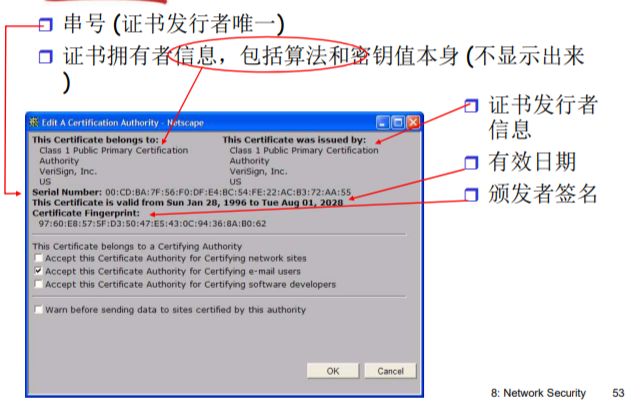Toggle warn before sending data checkbox
Screen dimensions: 644x401
coord(39,309)
